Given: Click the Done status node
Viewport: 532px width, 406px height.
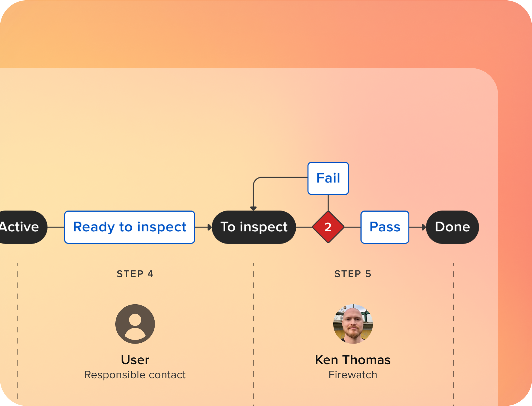Looking at the screenshot, I should [453, 227].
